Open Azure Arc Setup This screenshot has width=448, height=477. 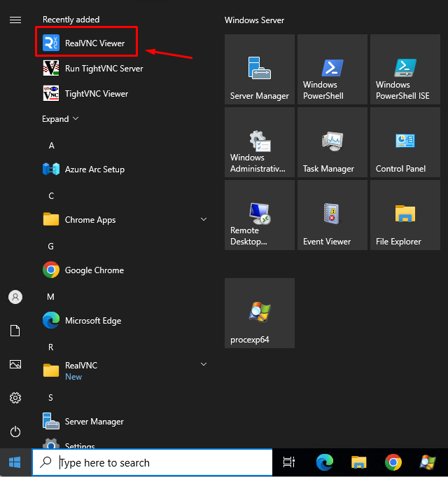click(94, 170)
